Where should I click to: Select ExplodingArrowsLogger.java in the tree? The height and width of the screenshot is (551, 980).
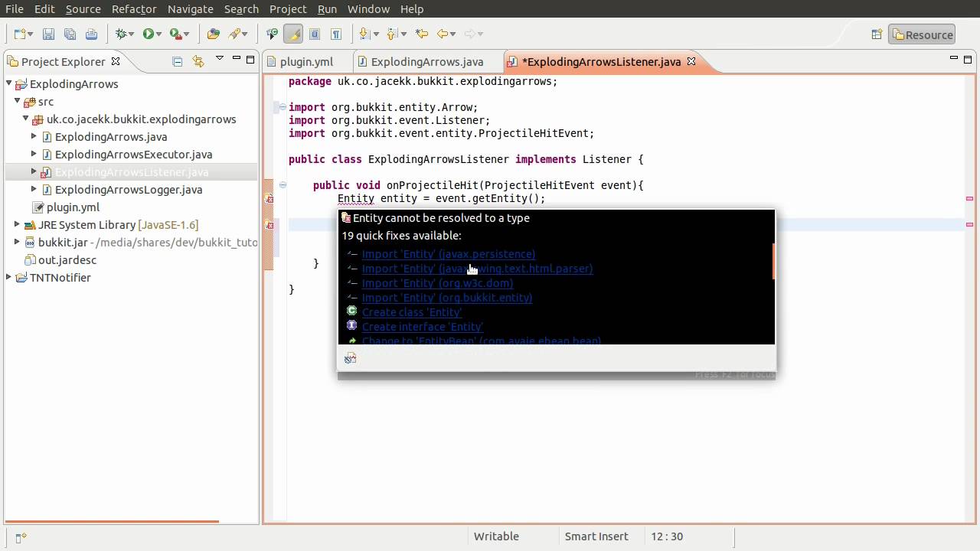coord(129,189)
